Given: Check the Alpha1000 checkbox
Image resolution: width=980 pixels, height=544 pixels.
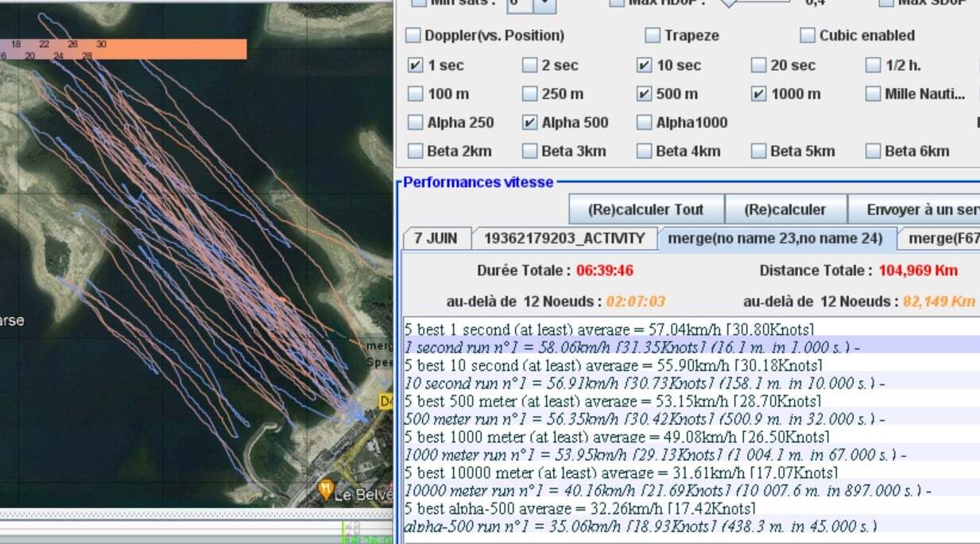Looking at the screenshot, I should point(644,122).
